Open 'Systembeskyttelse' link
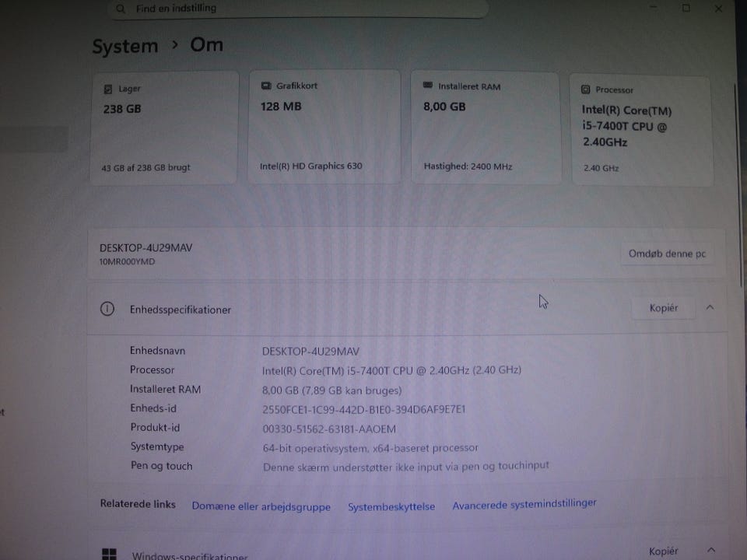 [x=391, y=506]
